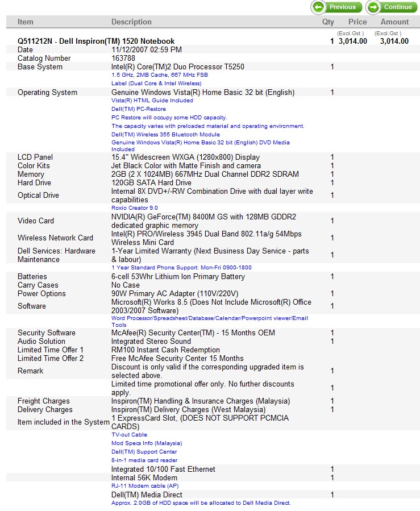
Task: Click 1 Year Standard Phone Support line
Action: (181, 267)
